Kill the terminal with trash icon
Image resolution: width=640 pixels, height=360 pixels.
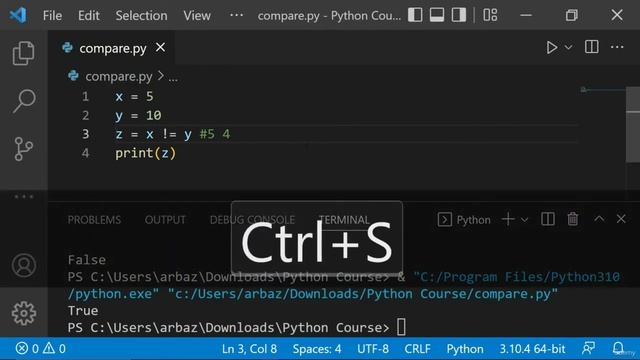coord(573,219)
